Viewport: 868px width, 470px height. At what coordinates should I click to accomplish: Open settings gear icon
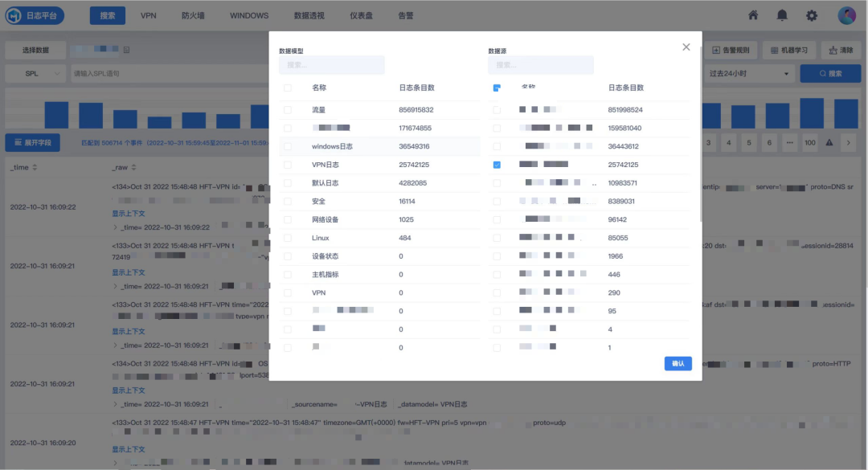click(x=812, y=15)
